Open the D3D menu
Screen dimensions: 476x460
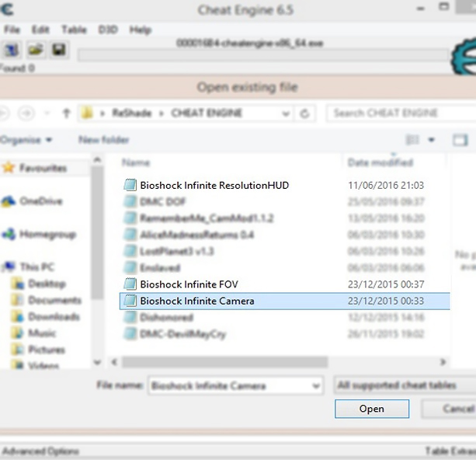[107, 30]
